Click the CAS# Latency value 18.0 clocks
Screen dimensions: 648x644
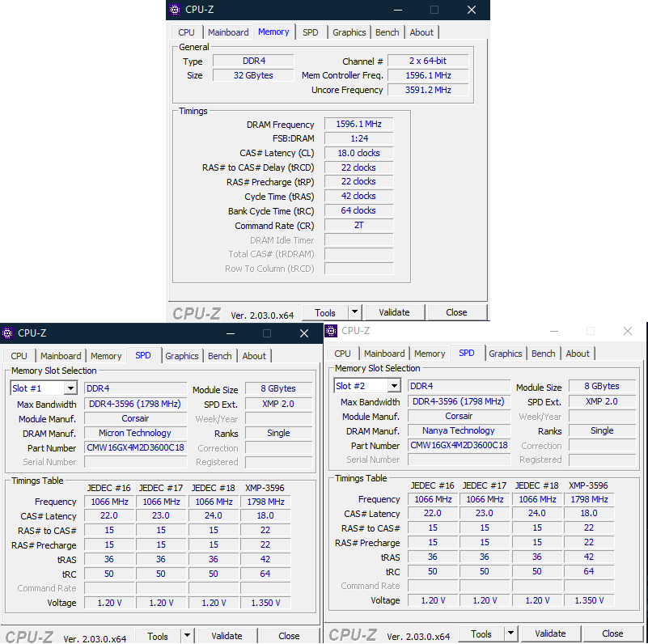point(358,153)
